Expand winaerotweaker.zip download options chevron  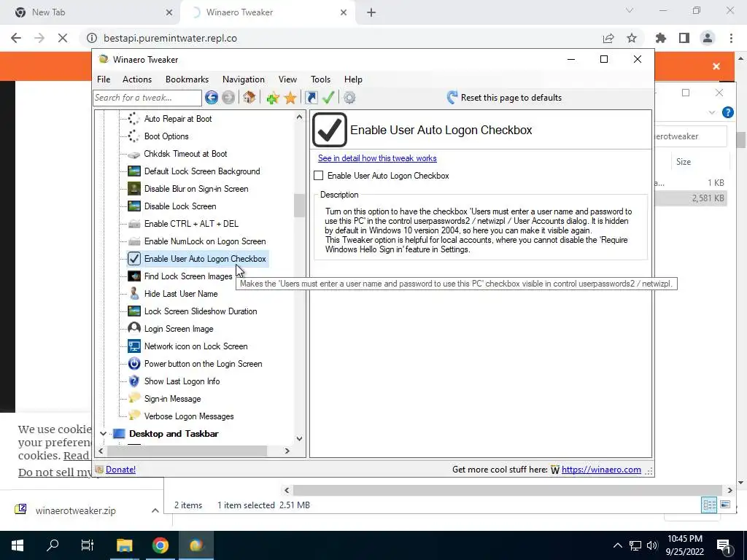(x=155, y=510)
